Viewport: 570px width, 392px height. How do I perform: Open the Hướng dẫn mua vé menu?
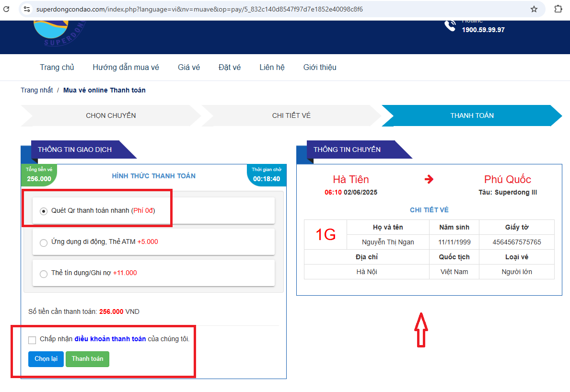coord(126,68)
